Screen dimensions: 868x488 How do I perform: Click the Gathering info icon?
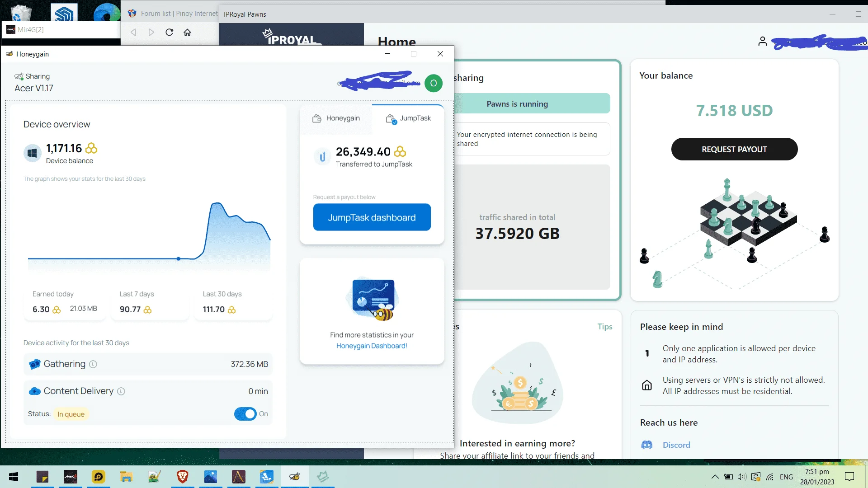[x=93, y=364]
